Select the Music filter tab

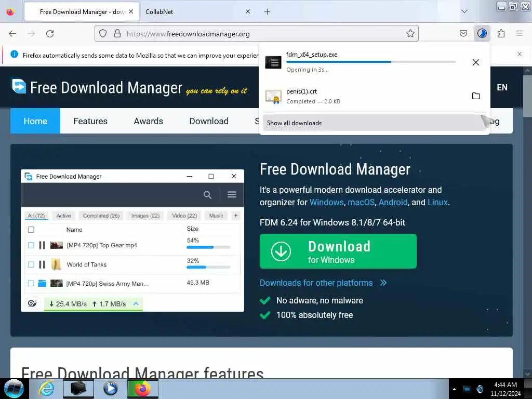pos(216,216)
